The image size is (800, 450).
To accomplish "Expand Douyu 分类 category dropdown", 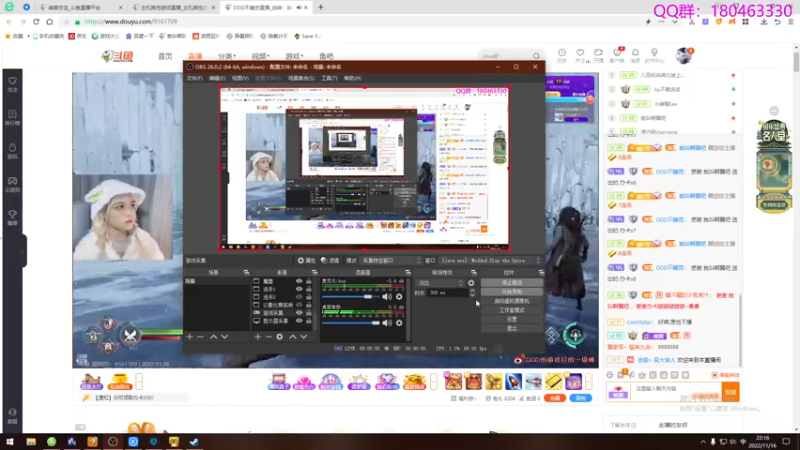I will (x=227, y=56).
